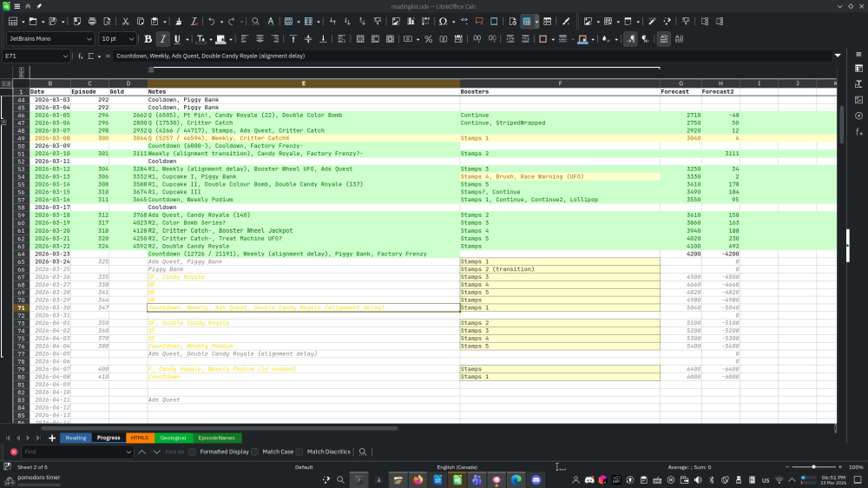Screen dimensions: 868x488
Task: Switch to the EpisodeNames sheet tab
Action: click(216, 439)
